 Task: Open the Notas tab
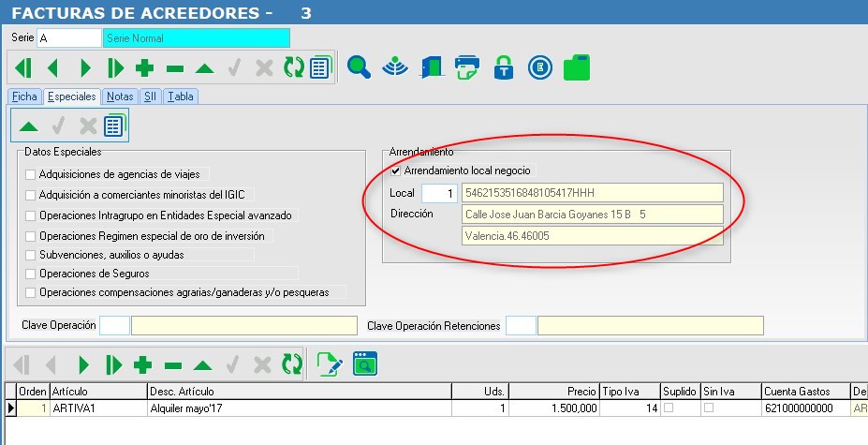[x=120, y=96]
